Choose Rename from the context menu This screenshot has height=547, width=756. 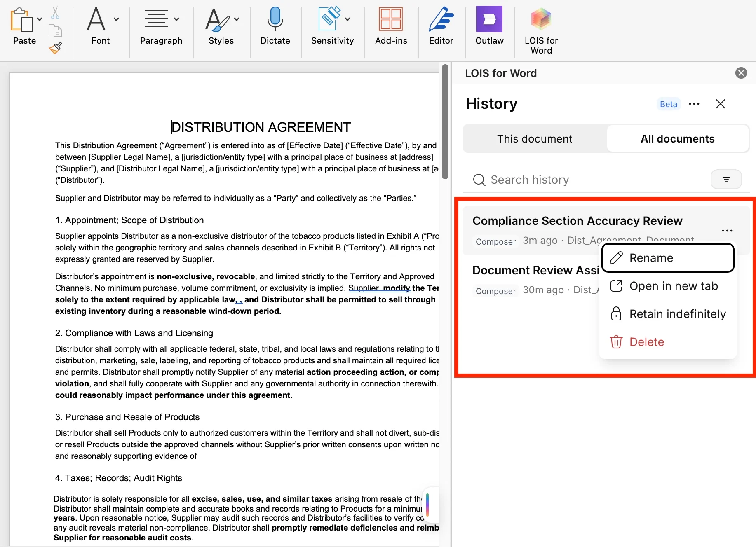click(x=668, y=258)
